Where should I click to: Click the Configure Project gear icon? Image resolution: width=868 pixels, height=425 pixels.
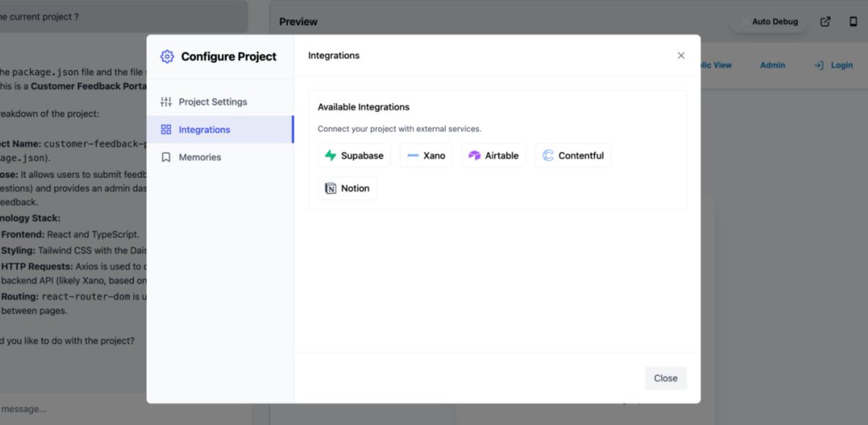[167, 56]
